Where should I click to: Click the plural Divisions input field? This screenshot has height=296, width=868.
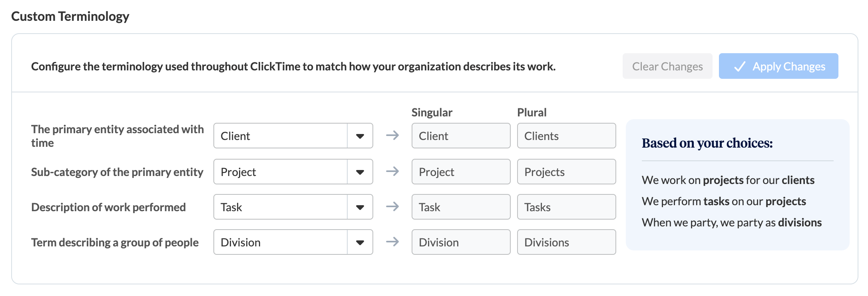pos(566,242)
